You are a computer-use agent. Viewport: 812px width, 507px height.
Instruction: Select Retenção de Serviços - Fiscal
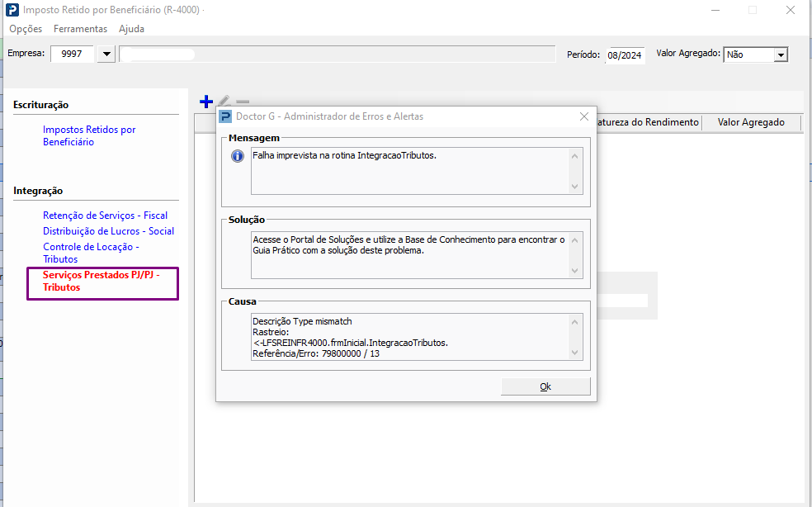click(105, 216)
